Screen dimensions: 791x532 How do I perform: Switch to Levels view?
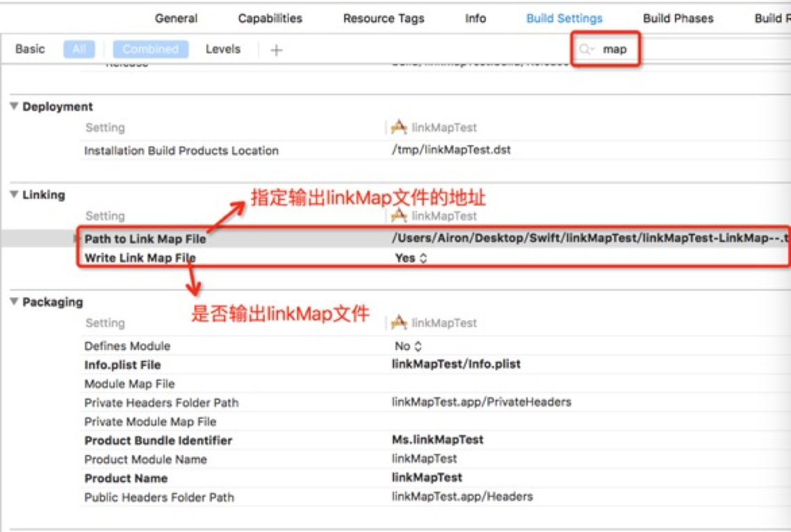[222, 49]
